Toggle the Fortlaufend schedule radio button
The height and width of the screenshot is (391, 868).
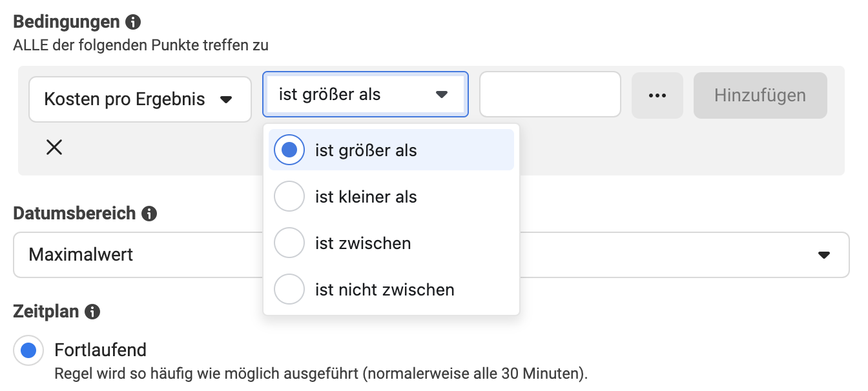(x=28, y=351)
